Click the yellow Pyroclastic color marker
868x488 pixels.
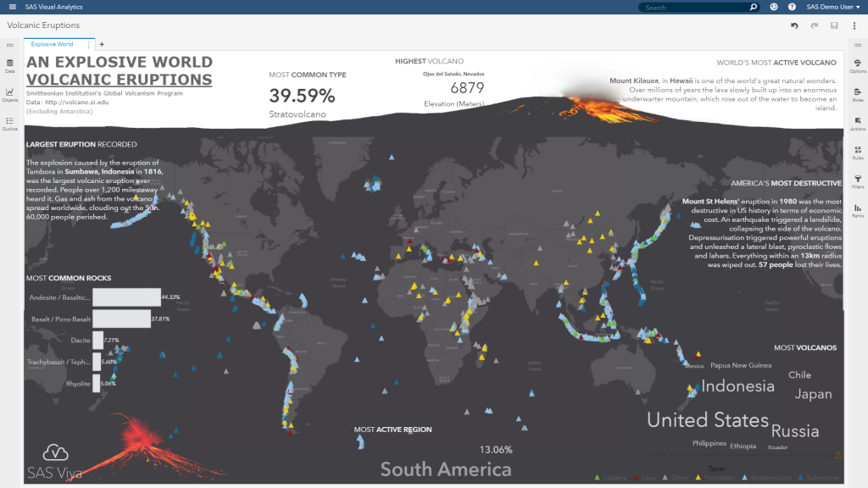(698, 477)
